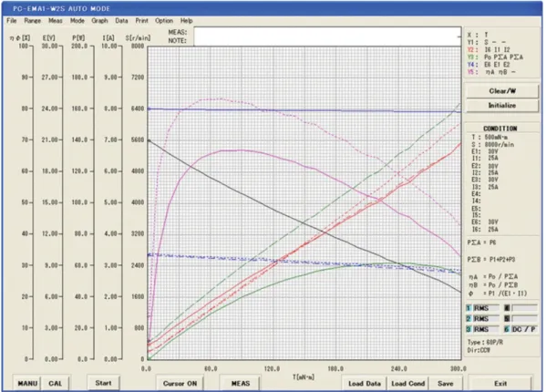The width and height of the screenshot is (546, 392).
Task: Click the X : T legend row
Action: (478, 35)
